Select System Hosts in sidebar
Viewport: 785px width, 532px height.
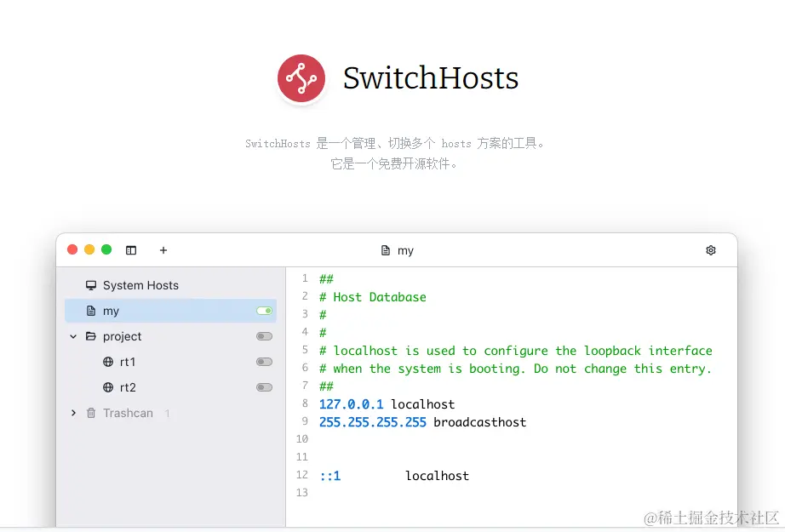coord(140,285)
